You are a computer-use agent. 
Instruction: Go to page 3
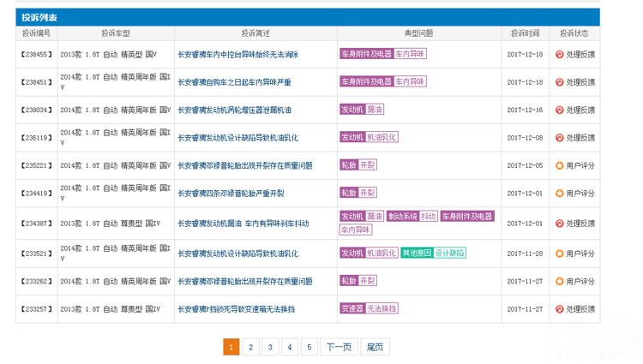(270, 347)
